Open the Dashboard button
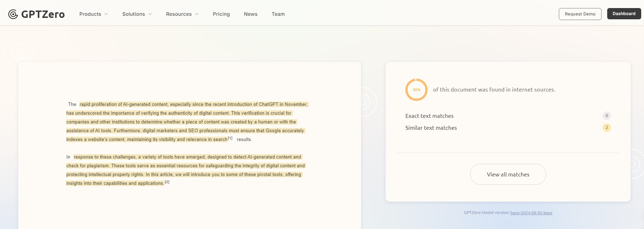The height and width of the screenshot is (229, 644). click(x=624, y=14)
